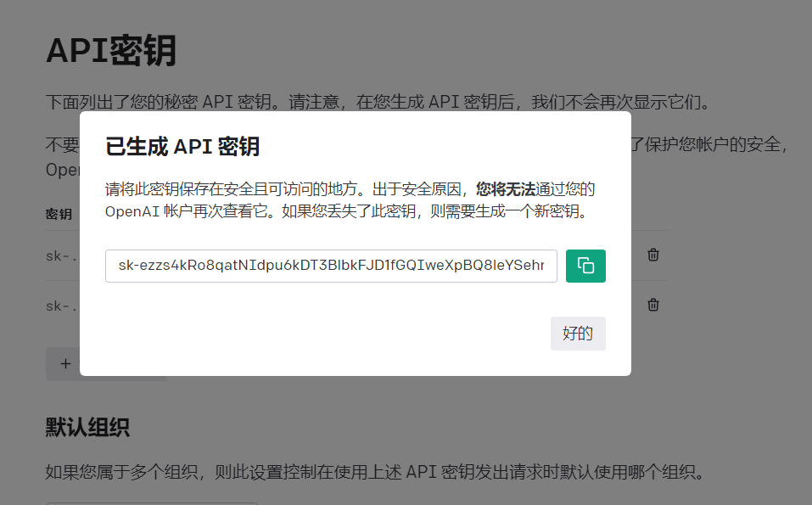The height and width of the screenshot is (505, 812).
Task: Click the 密钥 column header
Action: [58, 214]
